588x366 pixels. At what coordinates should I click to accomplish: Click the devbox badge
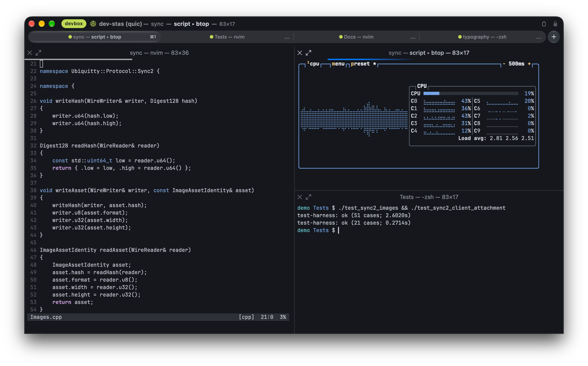pyautogui.click(x=74, y=23)
